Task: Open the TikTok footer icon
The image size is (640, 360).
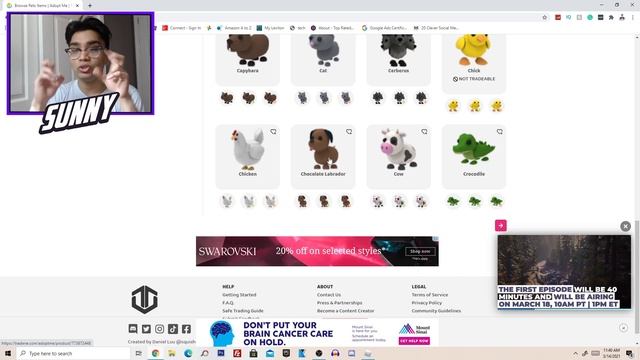Action: coord(173,329)
